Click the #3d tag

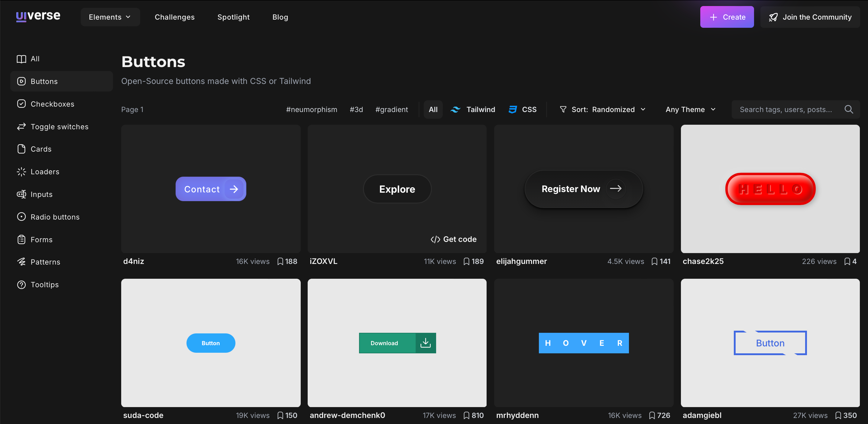tap(356, 109)
